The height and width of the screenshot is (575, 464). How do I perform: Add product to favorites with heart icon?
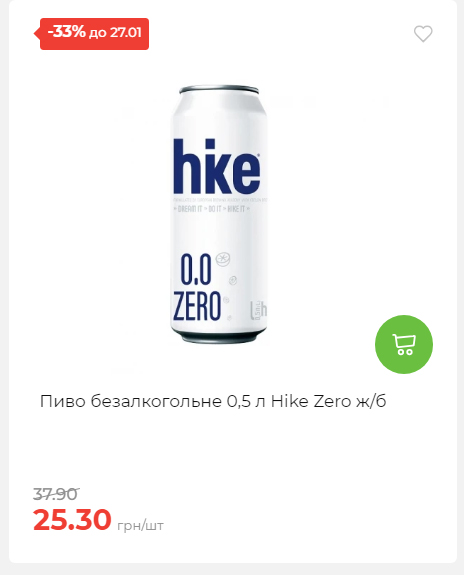click(423, 34)
